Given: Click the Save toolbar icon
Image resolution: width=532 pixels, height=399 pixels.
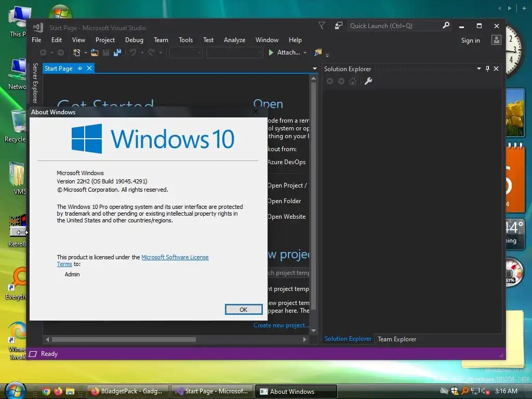Looking at the screenshot, I should [x=106, y=52].
